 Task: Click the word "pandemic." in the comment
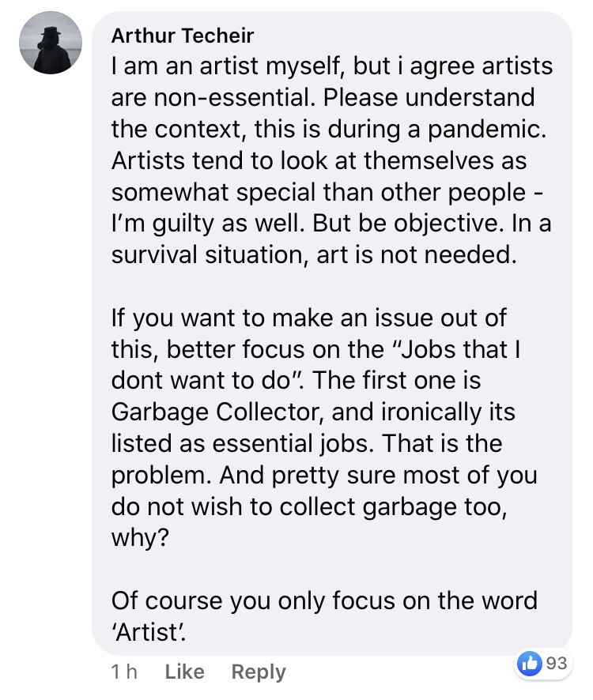click(x=487, y=130)
